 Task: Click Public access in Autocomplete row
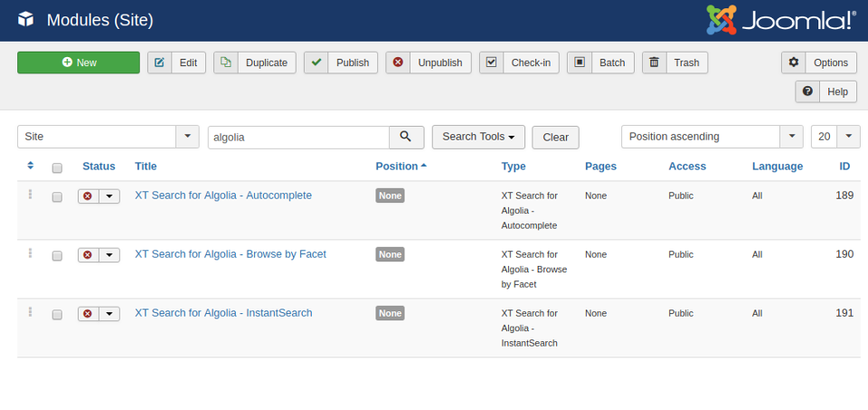click(x=681, y=195)
